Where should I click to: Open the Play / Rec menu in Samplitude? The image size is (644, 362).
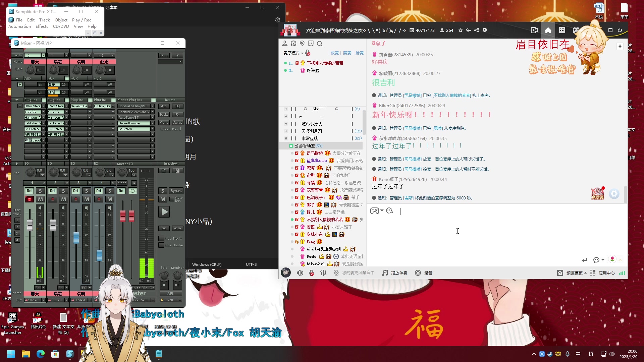[x=82, y=20]
